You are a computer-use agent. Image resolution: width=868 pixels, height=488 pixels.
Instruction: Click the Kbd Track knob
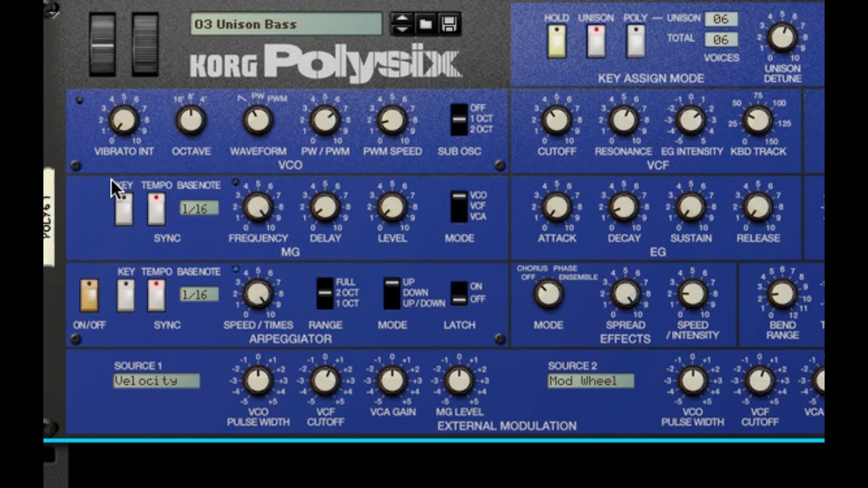(x=757, y=120)
